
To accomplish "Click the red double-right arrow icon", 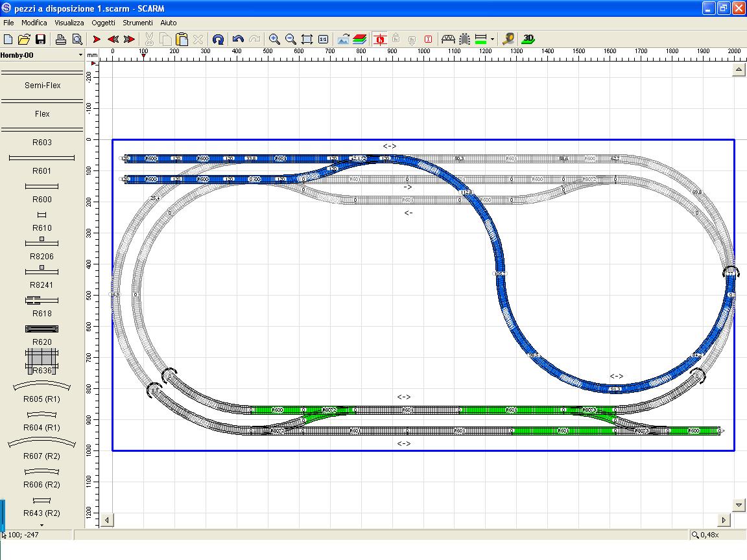I will [129, 39].
